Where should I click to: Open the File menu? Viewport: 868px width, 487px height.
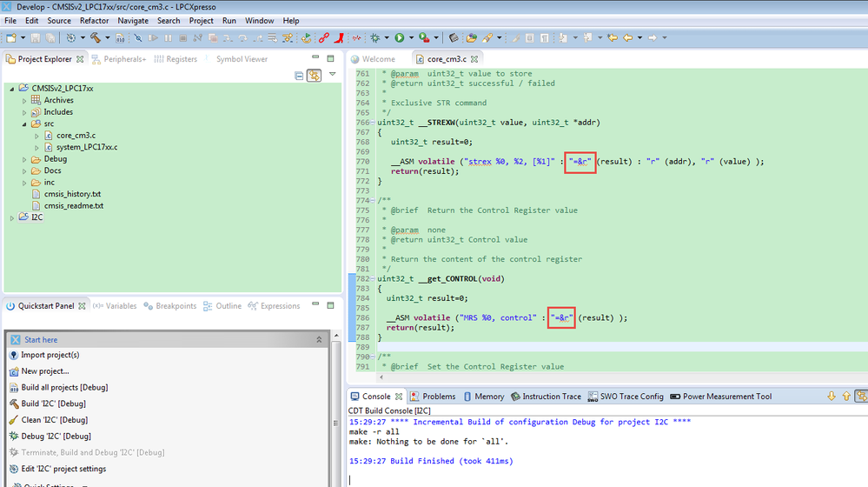(x=10, y=21)
